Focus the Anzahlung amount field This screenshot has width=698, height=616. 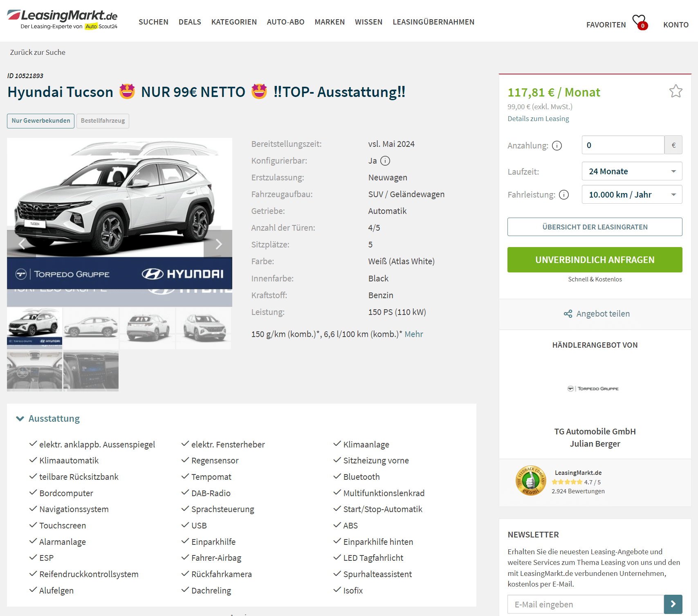pyautogui.click(x=623, y=145)
